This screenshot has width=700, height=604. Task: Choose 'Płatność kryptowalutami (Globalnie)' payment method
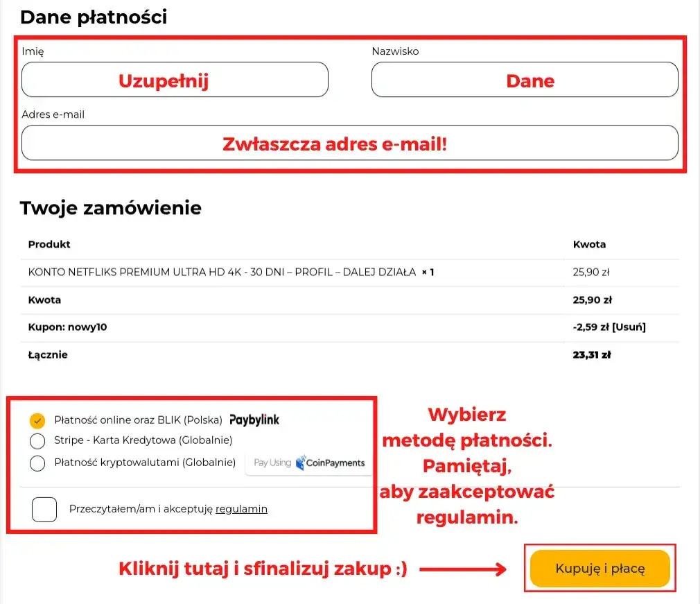click(37, 463)
